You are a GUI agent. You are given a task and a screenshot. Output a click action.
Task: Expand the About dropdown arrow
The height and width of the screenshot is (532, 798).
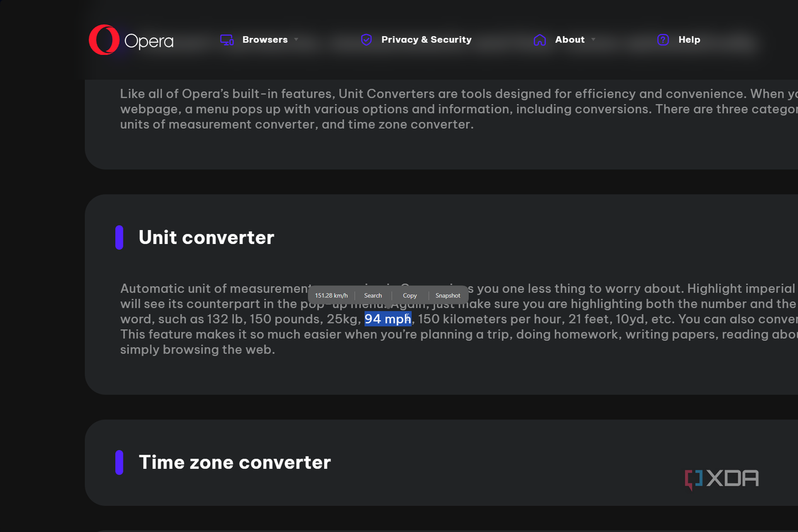593,40
